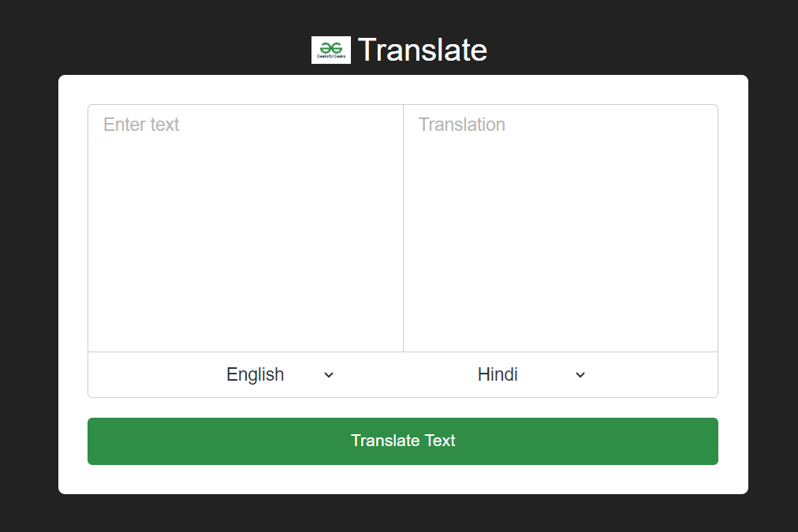This screenshot has height=532, width=798.
Task: Click the chevron arrow beside Hindi
Action: [580, 375]
